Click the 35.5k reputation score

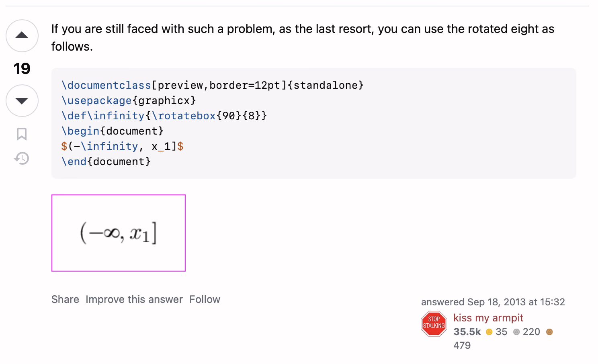click(x=467, y=332)
